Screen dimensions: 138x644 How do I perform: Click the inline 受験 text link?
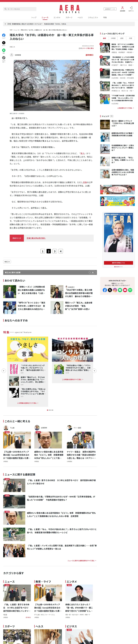(85, 182)
